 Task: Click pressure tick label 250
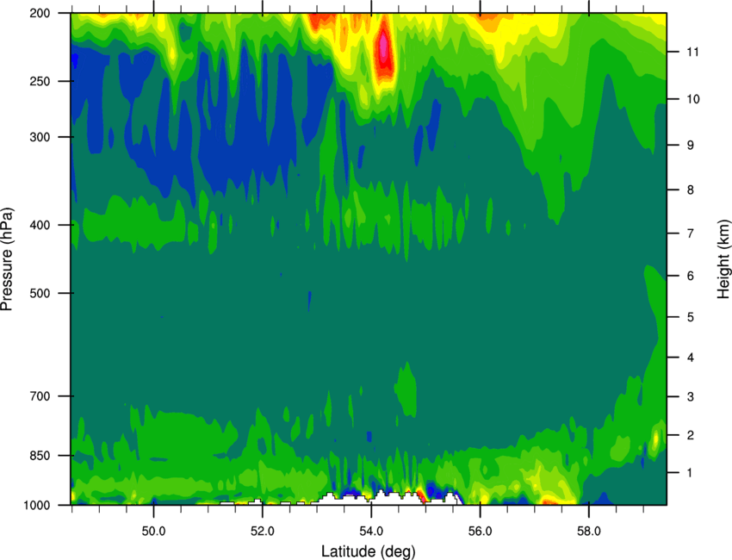(x=40, y=81)
